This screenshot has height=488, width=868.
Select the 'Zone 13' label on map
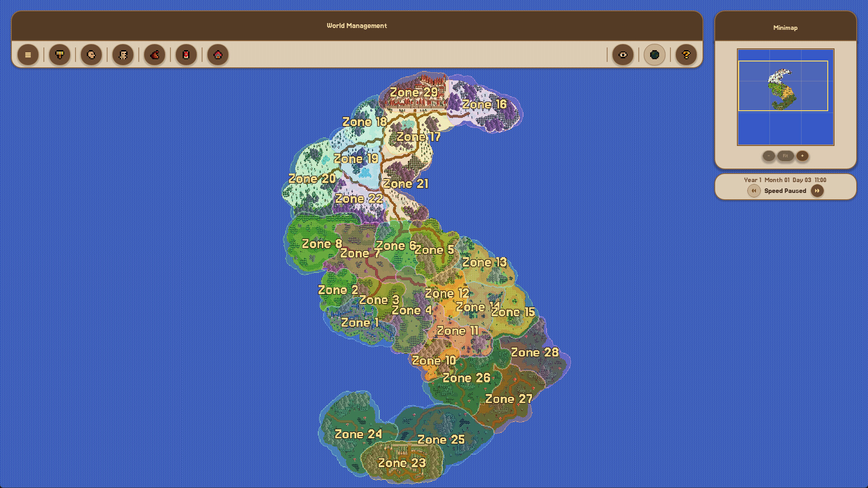[484, 263]
